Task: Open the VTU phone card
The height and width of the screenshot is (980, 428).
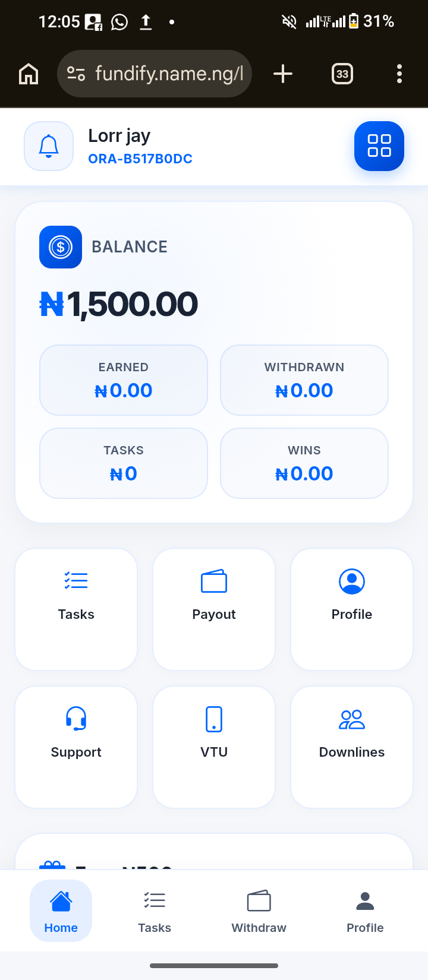Action: pos(214,747)
